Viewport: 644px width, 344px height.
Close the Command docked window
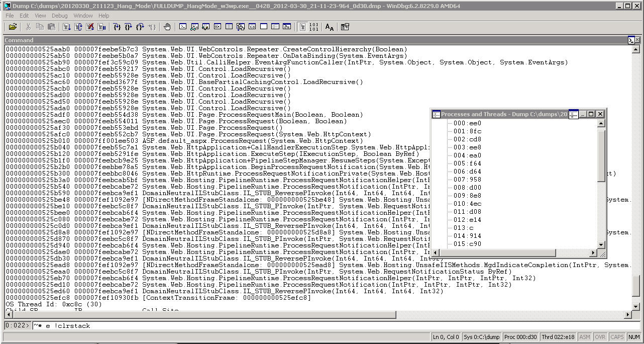click(x=637, y=40)
